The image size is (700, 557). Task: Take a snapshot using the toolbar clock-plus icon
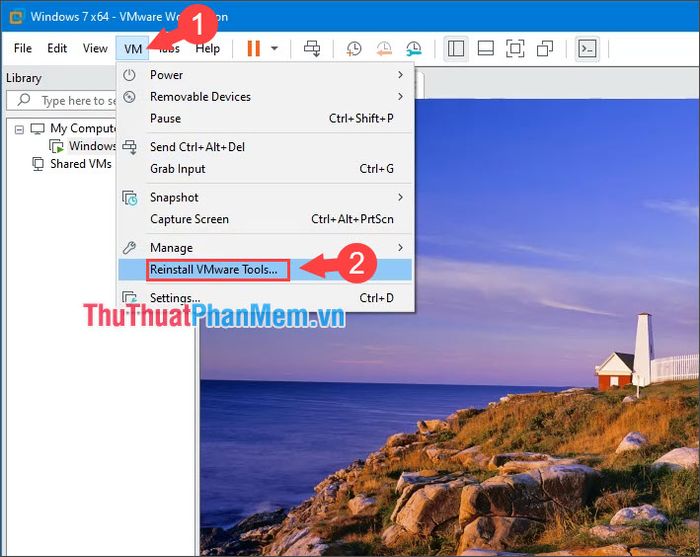354,48
